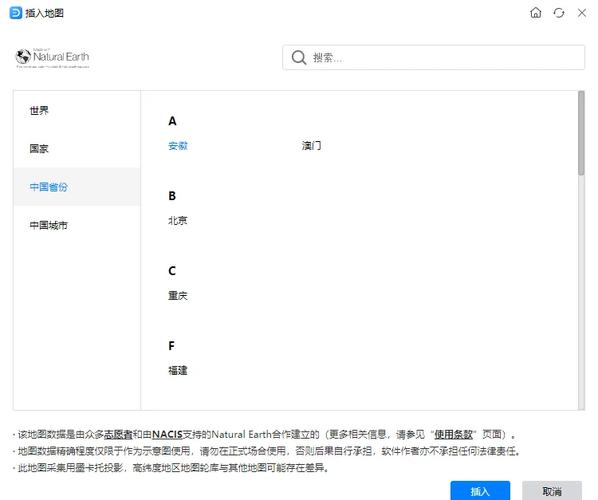This screenshot has height=500, width=598.
Task: Choose 安徽 province from list
Action: [x=178, y=146]
